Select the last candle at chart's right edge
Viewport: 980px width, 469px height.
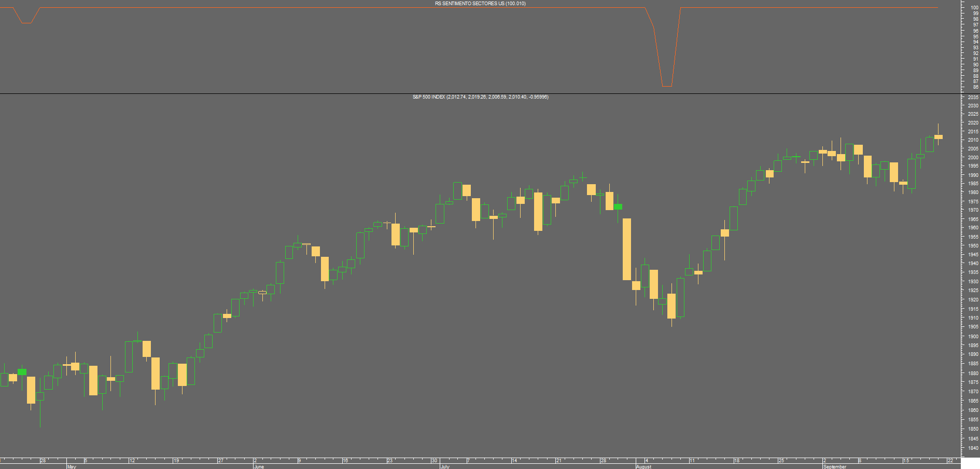pos(939,137)
